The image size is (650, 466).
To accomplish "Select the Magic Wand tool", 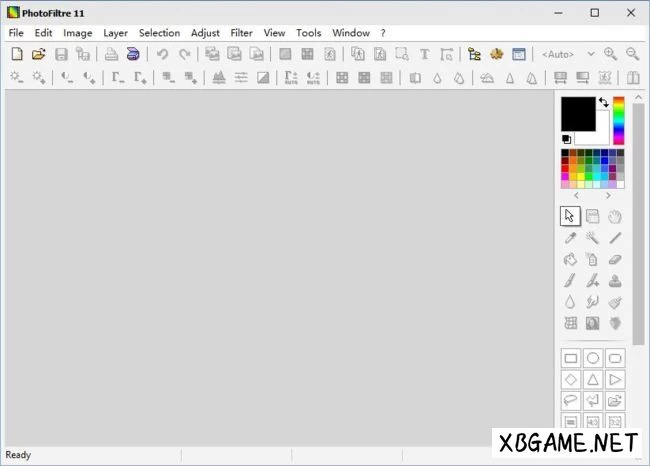I will 593,238.
